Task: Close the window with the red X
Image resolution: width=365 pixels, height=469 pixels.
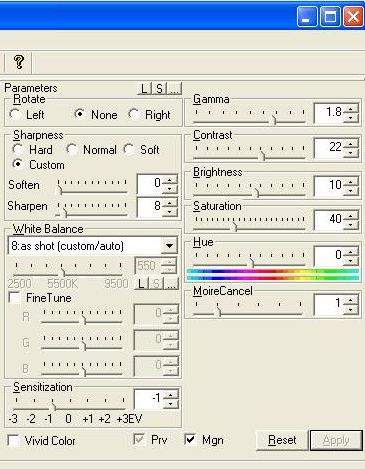Action: [353, 17]
